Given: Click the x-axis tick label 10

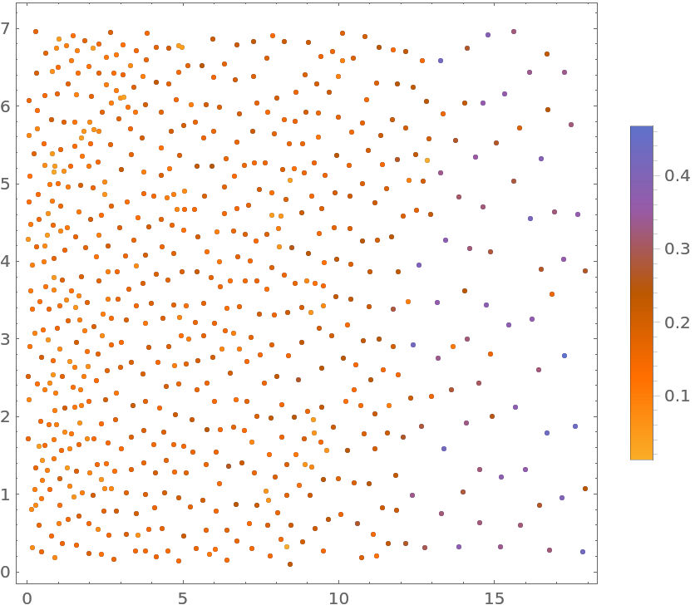Looking at the screenshot, I should 338,598.
